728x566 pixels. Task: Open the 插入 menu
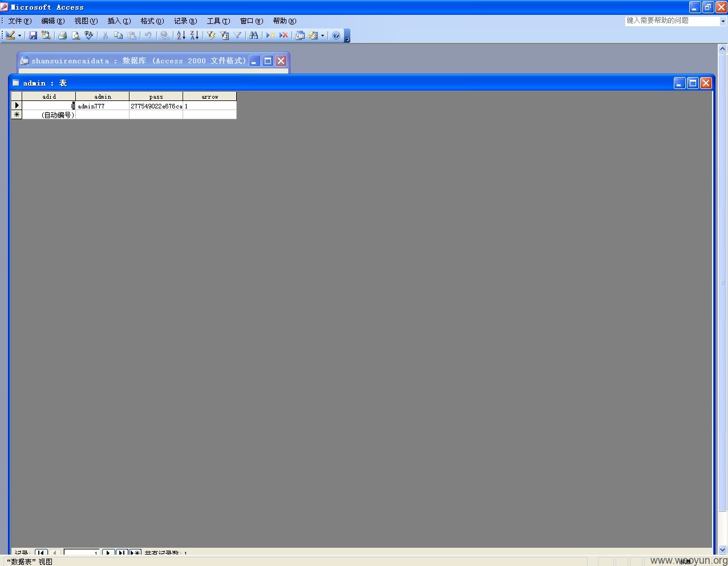(x=119, y=21)
